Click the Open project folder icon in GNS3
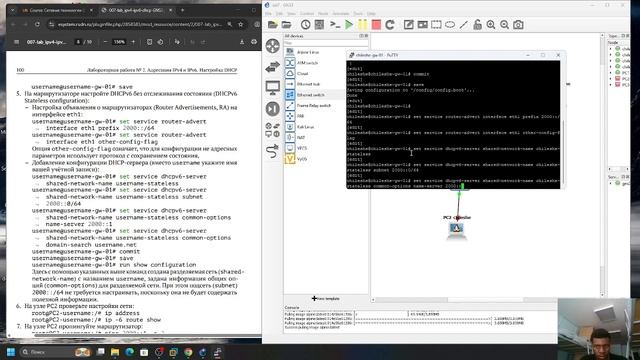 (287, 25)
